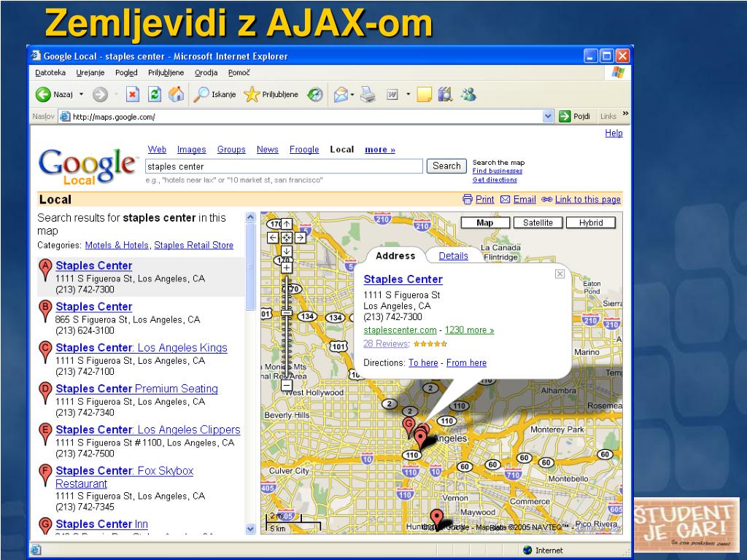Open Staples Center Premium Seating result

136,389
